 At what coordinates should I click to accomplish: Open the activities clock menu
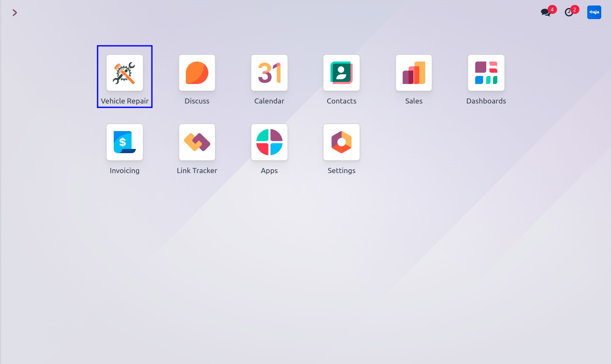[x=569, y=13]
